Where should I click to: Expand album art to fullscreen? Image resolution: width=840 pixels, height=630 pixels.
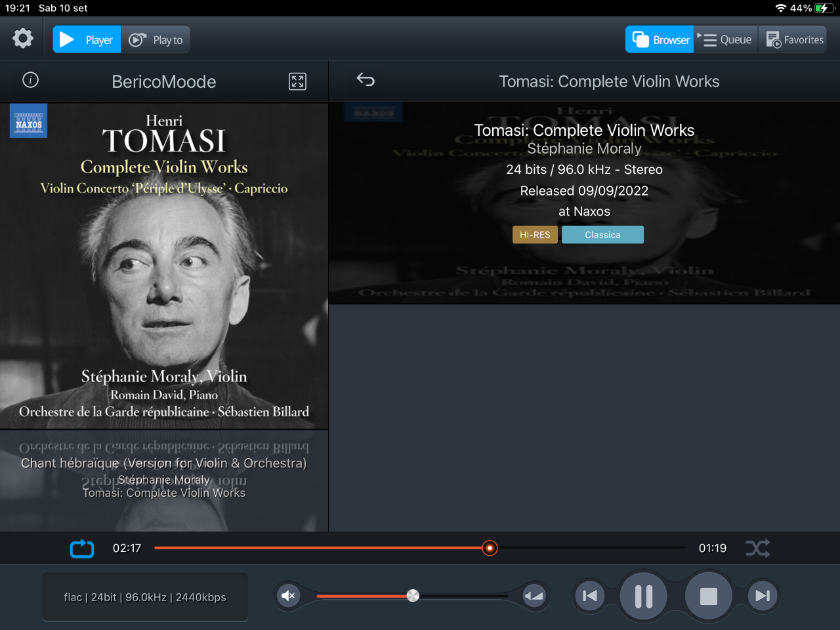point(297,81)
